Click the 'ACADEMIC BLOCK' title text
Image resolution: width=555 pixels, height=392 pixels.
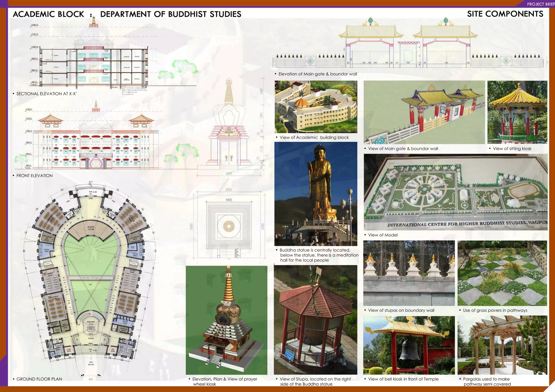pos(49,14)
